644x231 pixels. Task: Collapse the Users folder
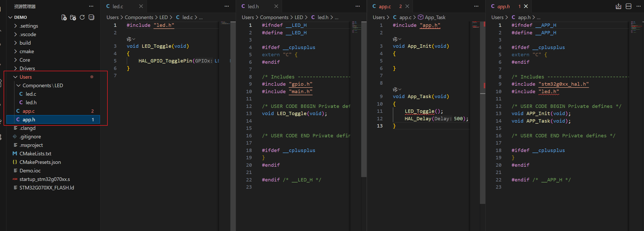pyautogui.click(x=26, y=77)
